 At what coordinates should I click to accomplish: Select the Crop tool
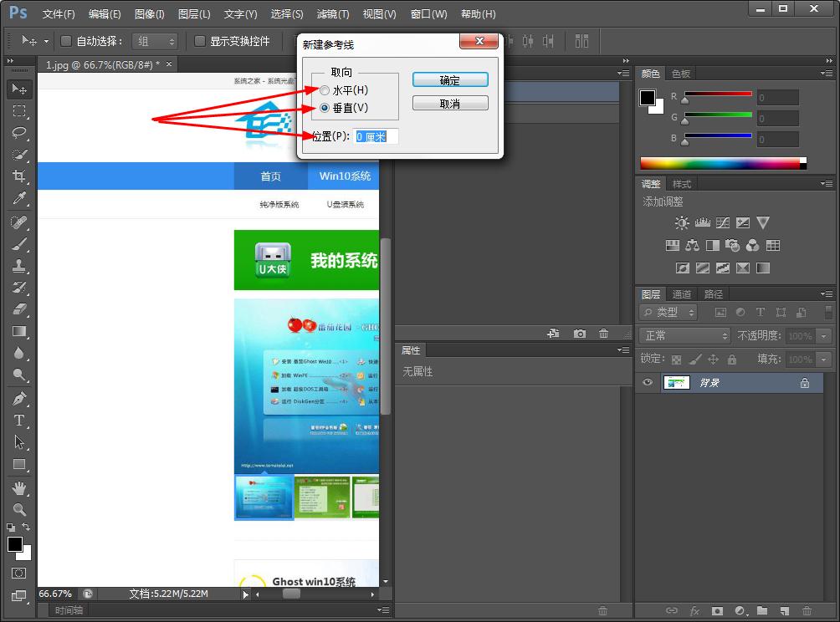pyautogui.click(x=19, y=176)
